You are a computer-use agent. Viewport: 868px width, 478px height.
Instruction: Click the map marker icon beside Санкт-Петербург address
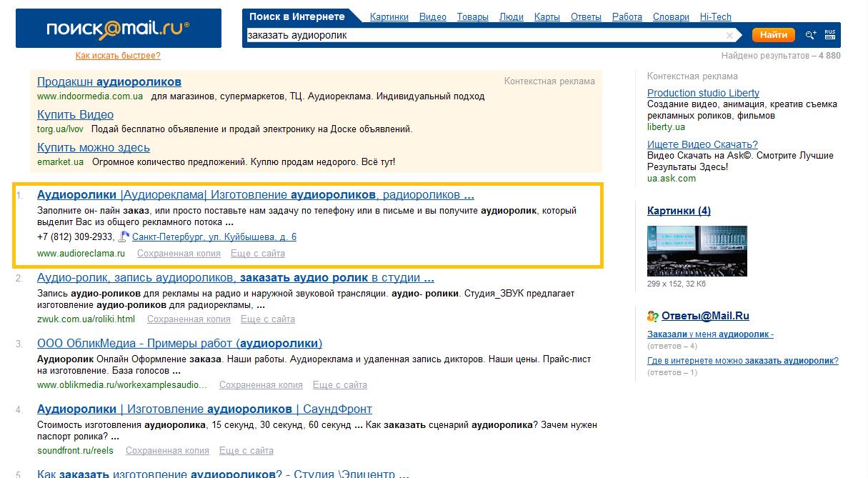pyautogui.click(x=124, y=237)
